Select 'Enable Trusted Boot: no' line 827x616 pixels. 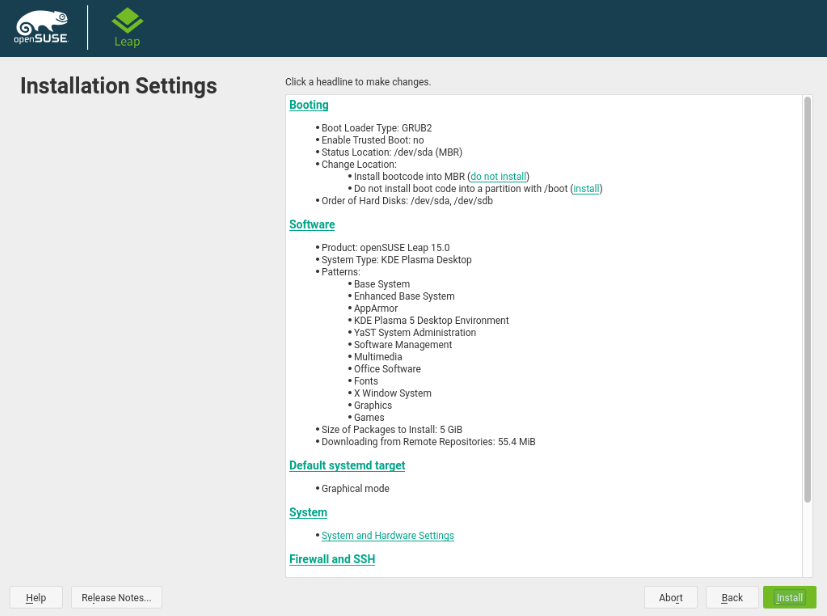pos(372,140)
